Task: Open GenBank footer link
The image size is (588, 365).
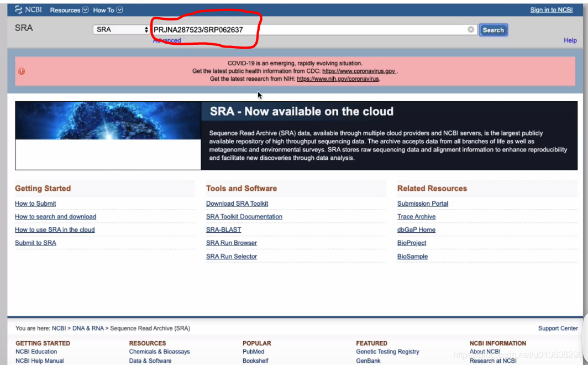Action: [x=368, y=361]
